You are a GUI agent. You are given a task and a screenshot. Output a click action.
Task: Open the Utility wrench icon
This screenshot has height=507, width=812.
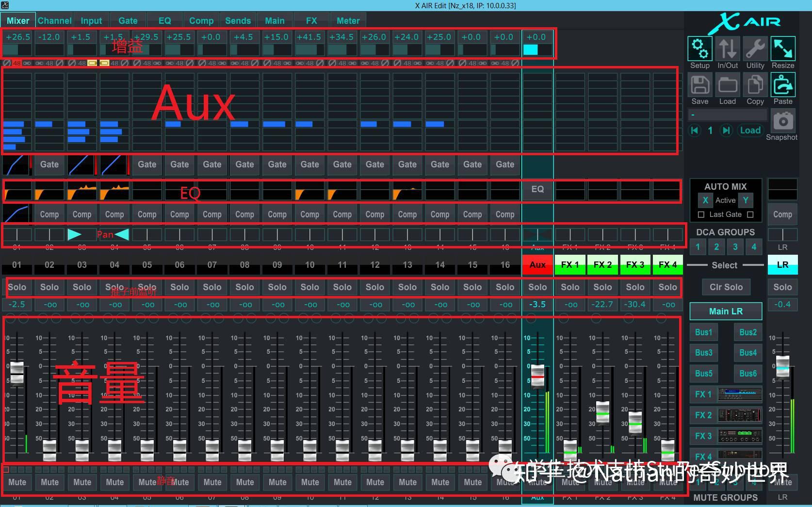(755, 49)
